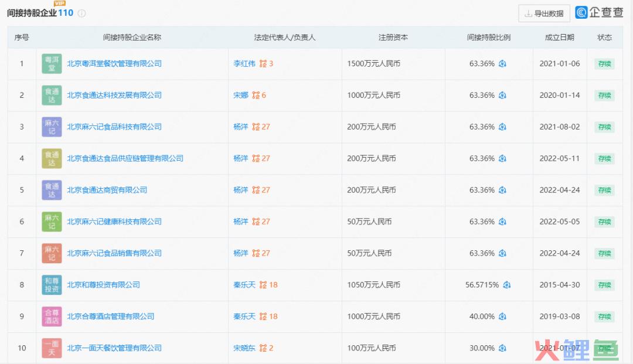Open shareholding chain icon for 北京食通达商贸有限公司
The width and height of the screenshot is (633, 364).
(502, 190)
